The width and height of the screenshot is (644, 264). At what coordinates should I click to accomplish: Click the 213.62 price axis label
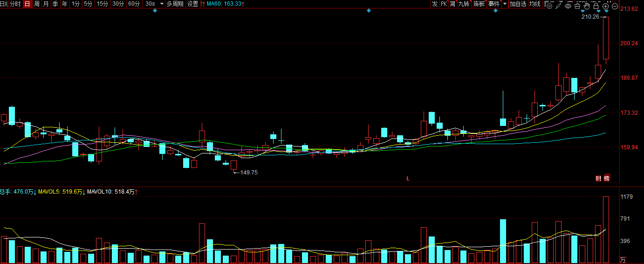point(629,9)
